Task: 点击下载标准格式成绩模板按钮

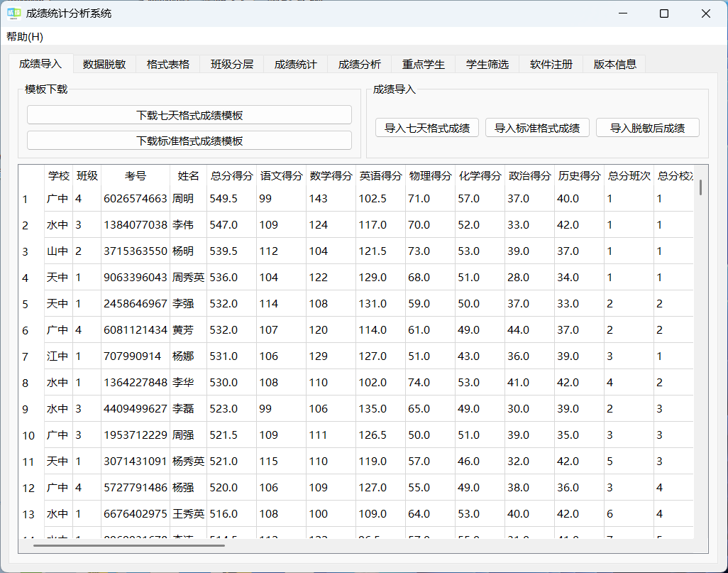Action: pyautogui.click(x=189, y=140)
